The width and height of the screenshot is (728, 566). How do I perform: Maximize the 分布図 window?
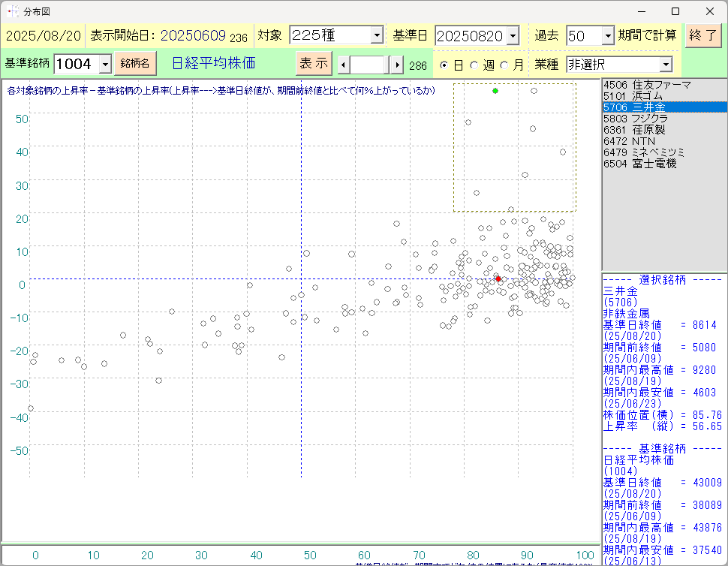(675, 11)
